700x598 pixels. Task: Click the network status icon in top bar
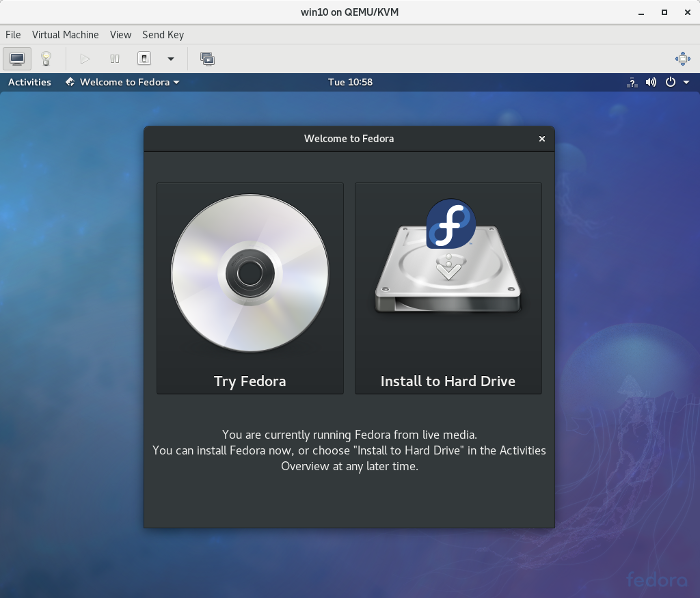point(632,82)
